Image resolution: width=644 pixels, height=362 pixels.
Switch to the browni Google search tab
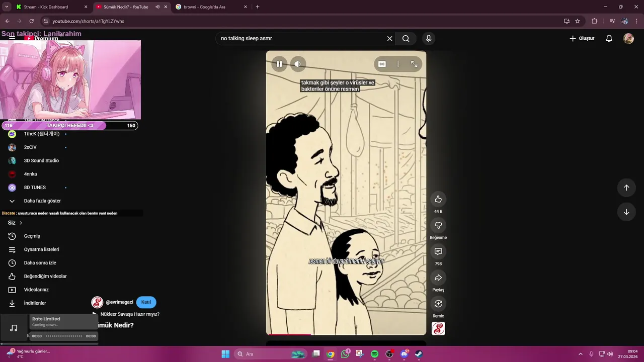tap(211, 7)
